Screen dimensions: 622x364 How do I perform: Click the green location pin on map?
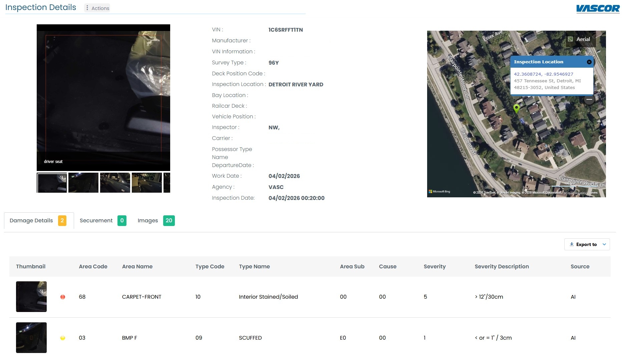[x=516, y=108]
